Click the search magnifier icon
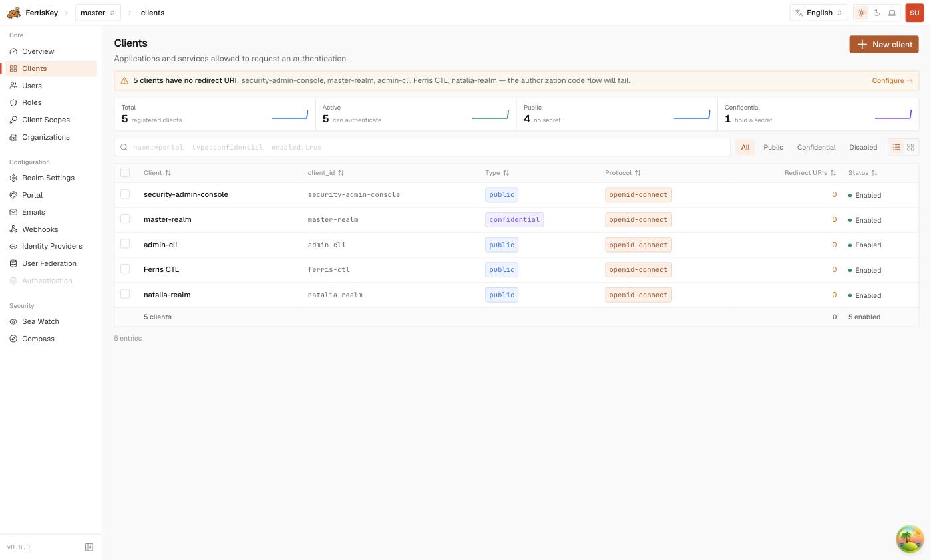The width and height of the screenshot is (931, 560). click(124, 147)
